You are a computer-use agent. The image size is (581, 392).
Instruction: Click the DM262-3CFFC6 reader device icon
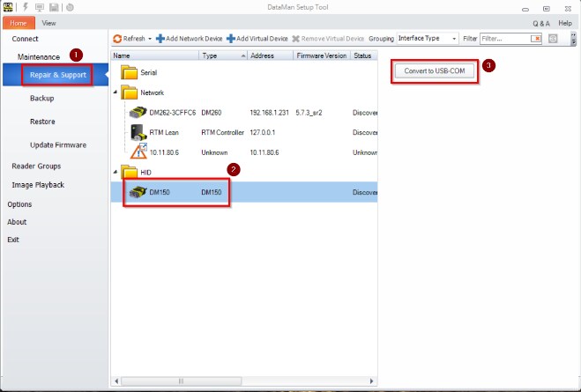point(137,113)
